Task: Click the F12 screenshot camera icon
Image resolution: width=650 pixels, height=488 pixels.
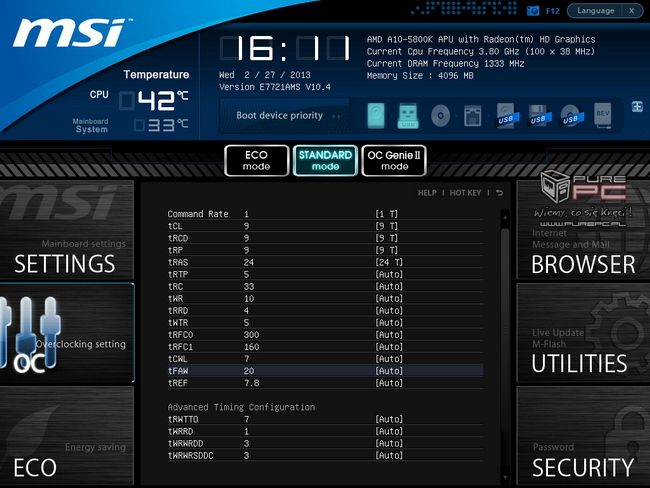Action: 533,11
